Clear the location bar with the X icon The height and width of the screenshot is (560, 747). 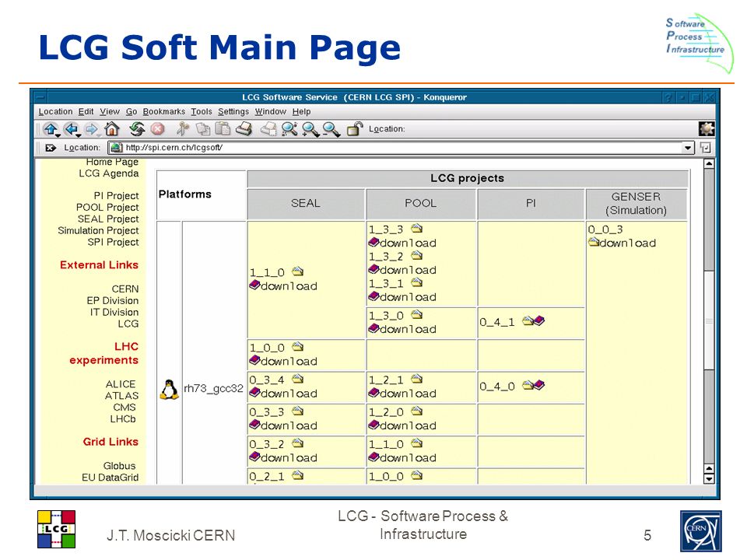pyautogui.click(x=50, y=148)
